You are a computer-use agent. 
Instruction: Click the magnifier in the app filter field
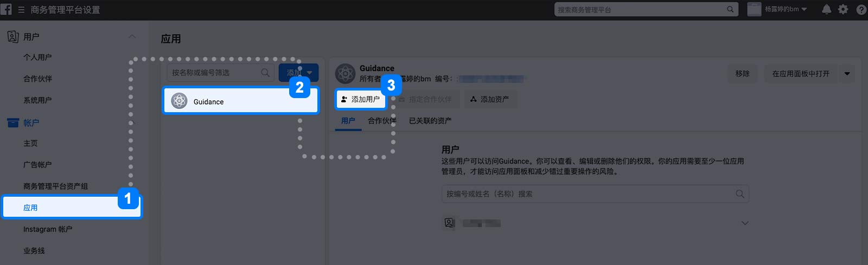tap(265, 72)
